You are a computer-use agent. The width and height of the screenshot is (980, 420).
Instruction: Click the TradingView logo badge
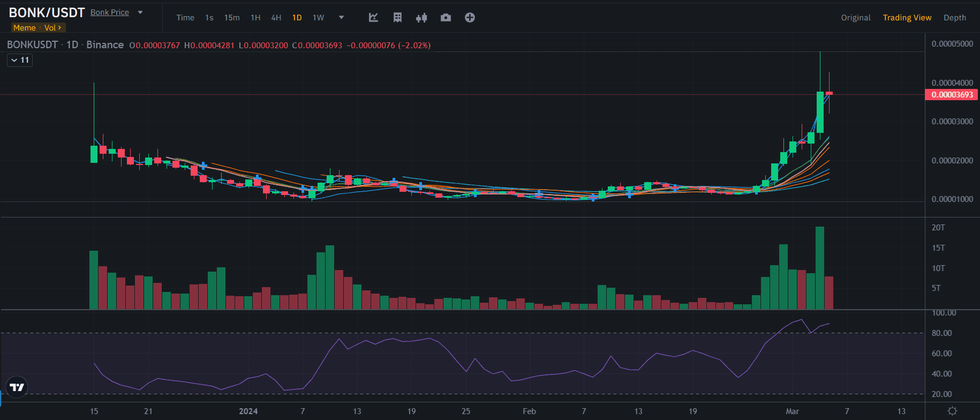pyautogui.click(x=17, y=387)
